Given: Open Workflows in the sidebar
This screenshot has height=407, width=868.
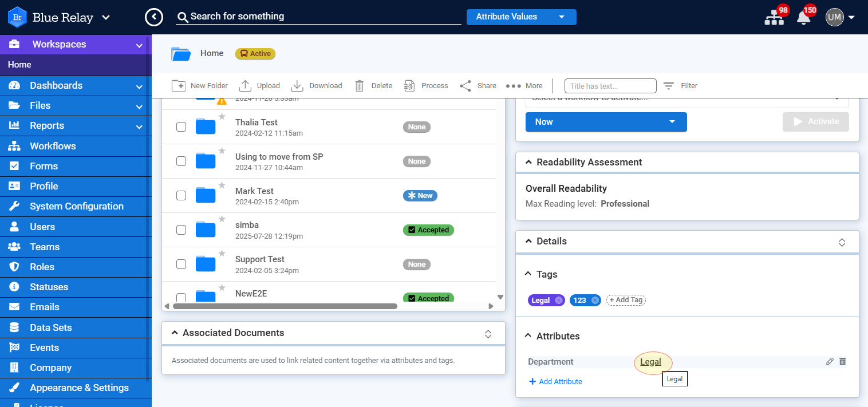Looking at the screenshot, I should tap(76, 146).
